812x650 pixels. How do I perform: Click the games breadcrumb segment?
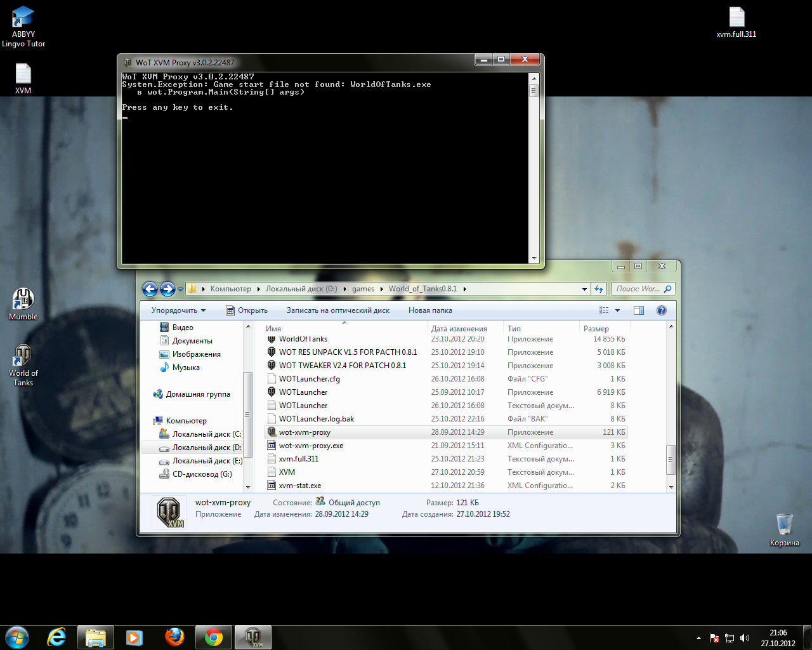[363, 289]
